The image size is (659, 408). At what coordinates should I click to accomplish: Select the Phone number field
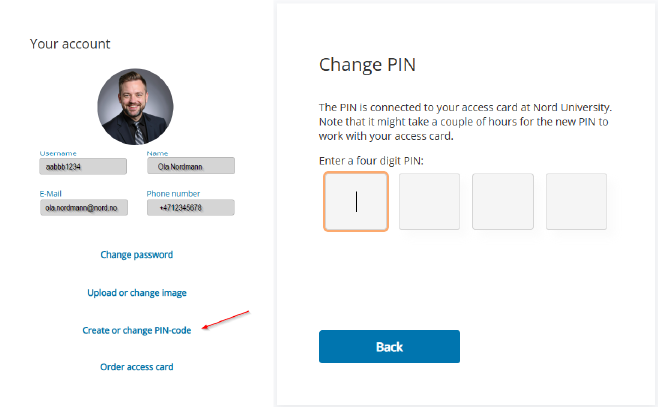[190, 208]
